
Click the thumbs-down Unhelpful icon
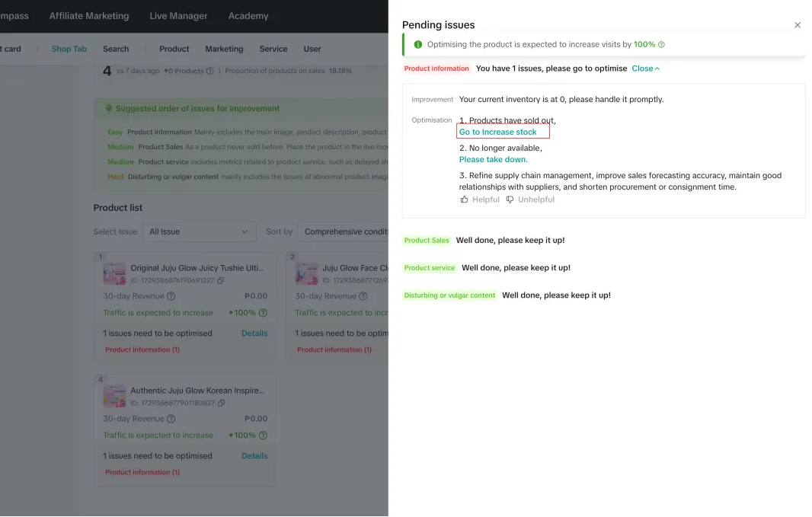click(510, 199)
